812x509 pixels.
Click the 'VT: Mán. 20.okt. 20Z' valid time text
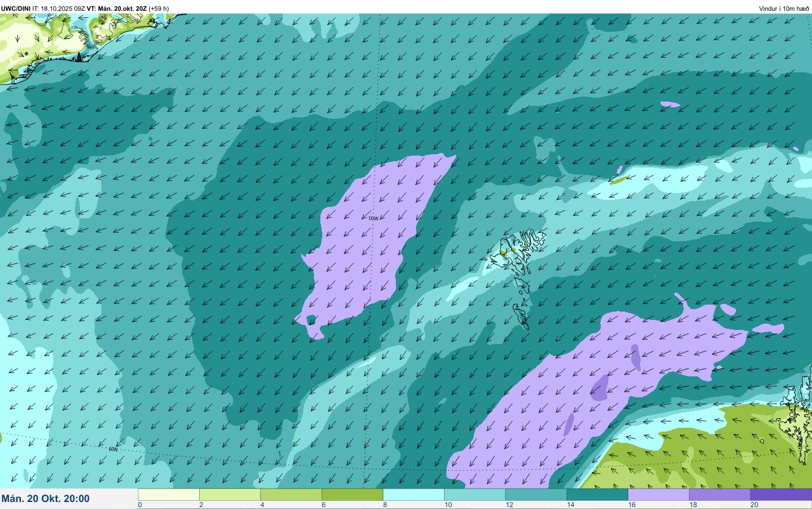[x=117, y=8]
